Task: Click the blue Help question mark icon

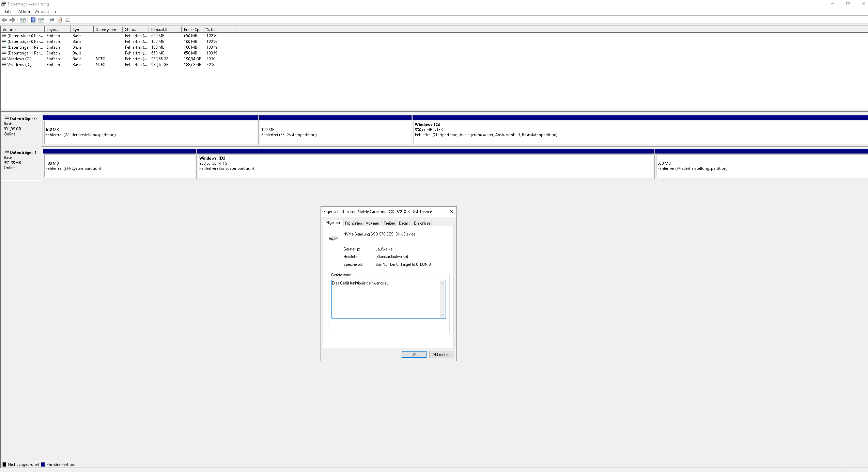Action: pyautogui.click(x=33, y=20)
